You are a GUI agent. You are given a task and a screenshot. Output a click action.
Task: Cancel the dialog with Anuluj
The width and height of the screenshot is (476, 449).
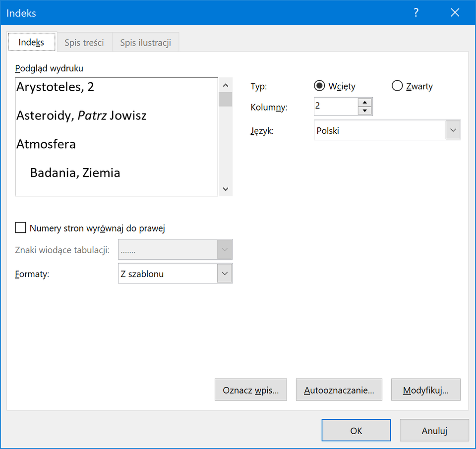[x=434, y=431]
